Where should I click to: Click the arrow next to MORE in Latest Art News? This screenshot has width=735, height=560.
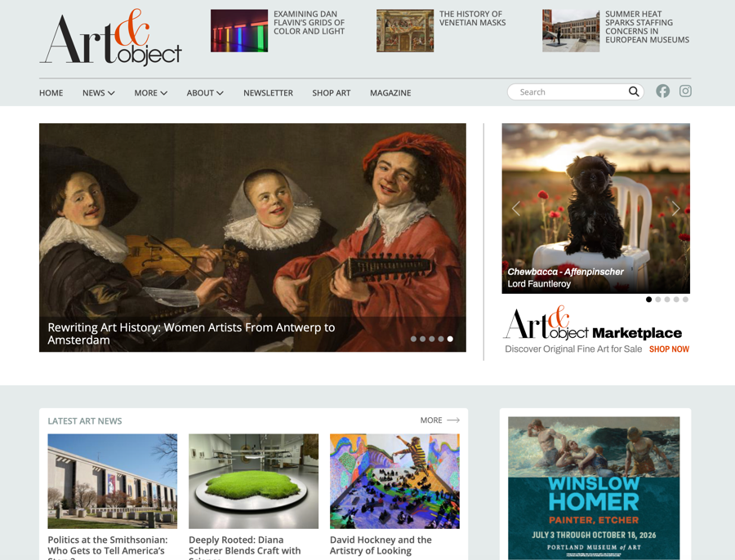point(453,420)
